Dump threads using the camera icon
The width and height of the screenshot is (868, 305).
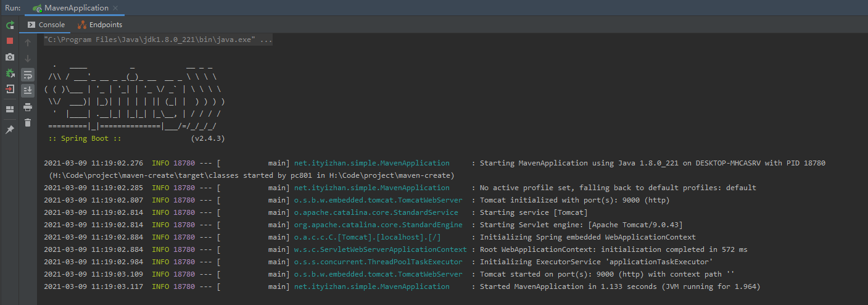10,57
